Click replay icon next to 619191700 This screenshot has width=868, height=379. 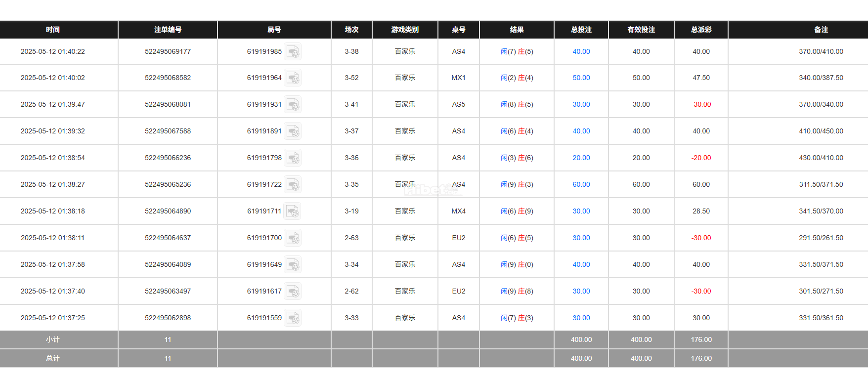pos(293,238)
